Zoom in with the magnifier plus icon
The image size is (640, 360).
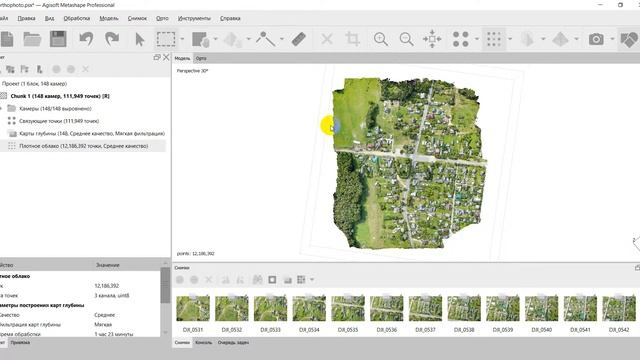(381, 39)
